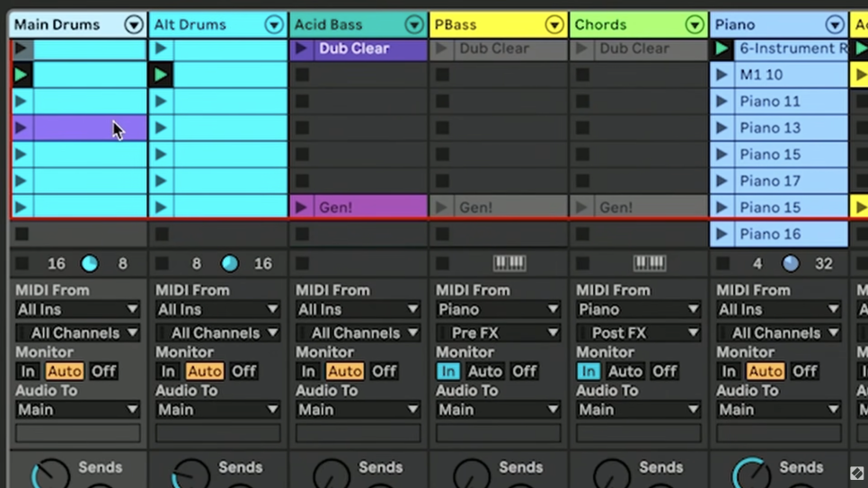Viewport: 868px width, 488px height.
Task: Launch the Piano 17 clip
Action: click(x=722, y=182)
